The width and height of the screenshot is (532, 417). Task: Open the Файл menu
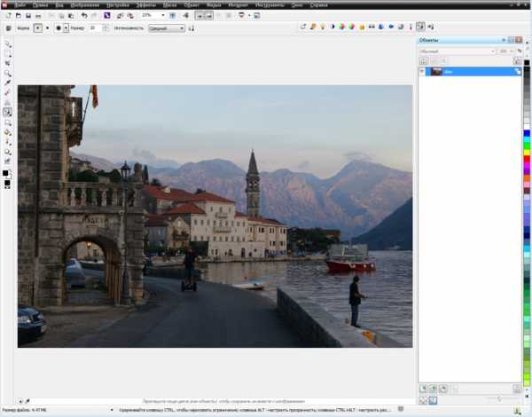20,4
